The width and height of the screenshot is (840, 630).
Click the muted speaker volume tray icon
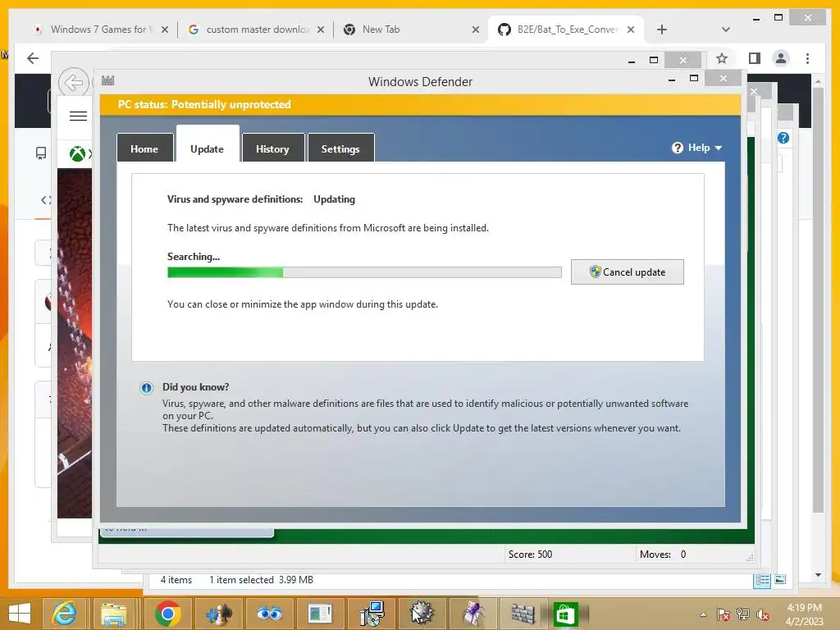coord(763,614)
